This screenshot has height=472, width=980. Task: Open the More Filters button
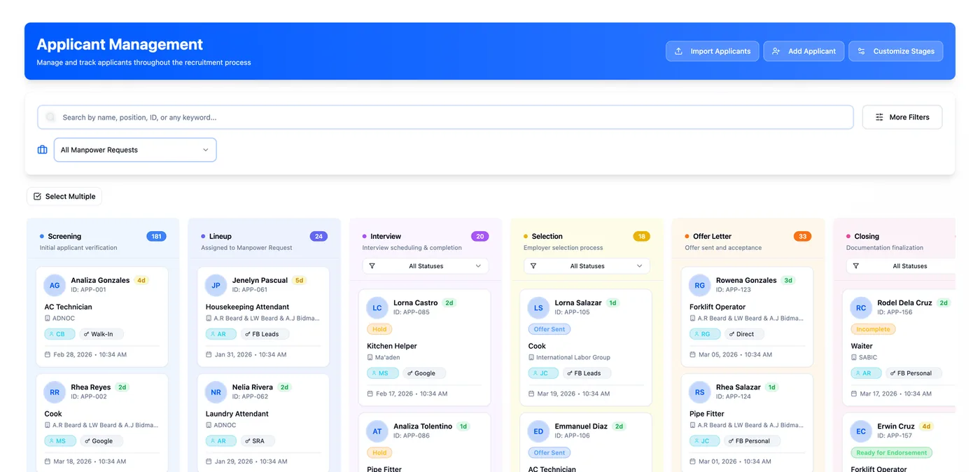click(x=902, y=117)
